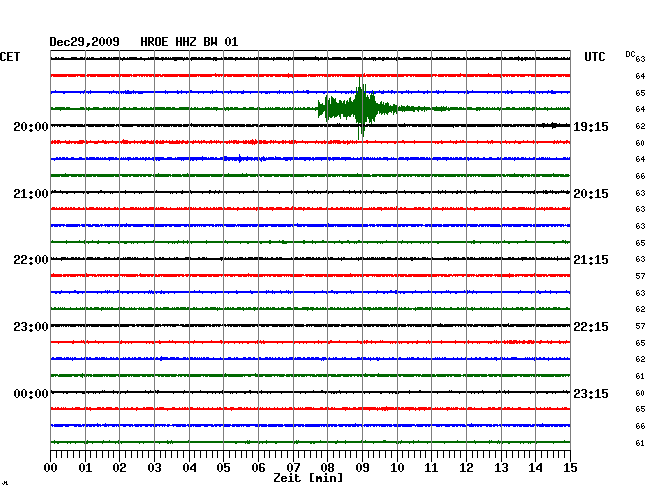Select the 23:00 CET time label
Screen dimensions: 650x494
(31, 327)
